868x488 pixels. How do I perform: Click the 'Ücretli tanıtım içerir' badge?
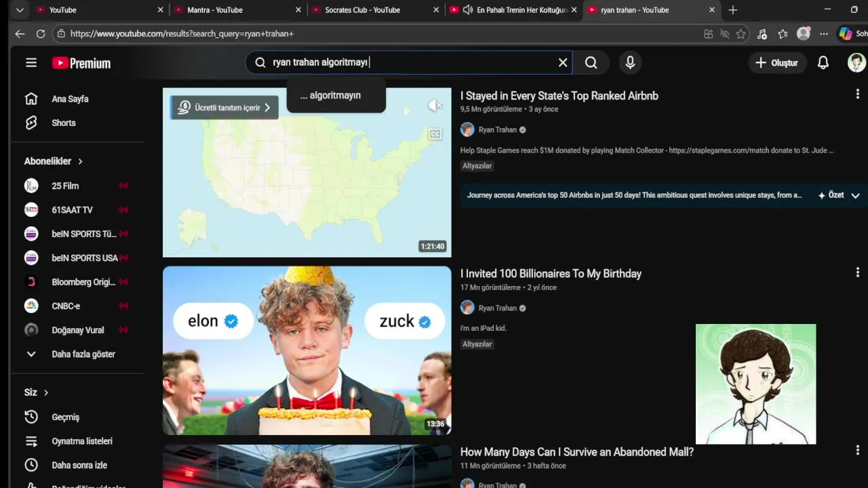(x=224, y=107)
